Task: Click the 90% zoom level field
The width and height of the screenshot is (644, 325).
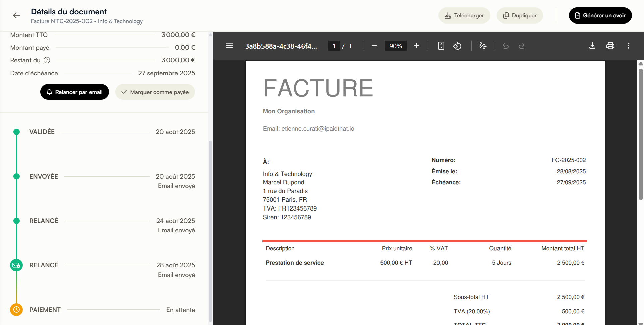Action: pyautogui.click(x=396, y=46)
